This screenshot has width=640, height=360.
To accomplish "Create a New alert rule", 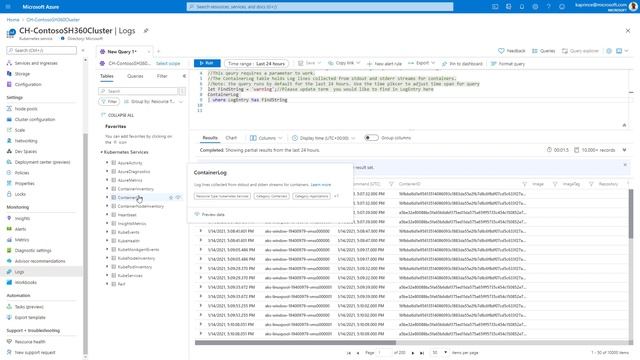I will click(384, 64).
